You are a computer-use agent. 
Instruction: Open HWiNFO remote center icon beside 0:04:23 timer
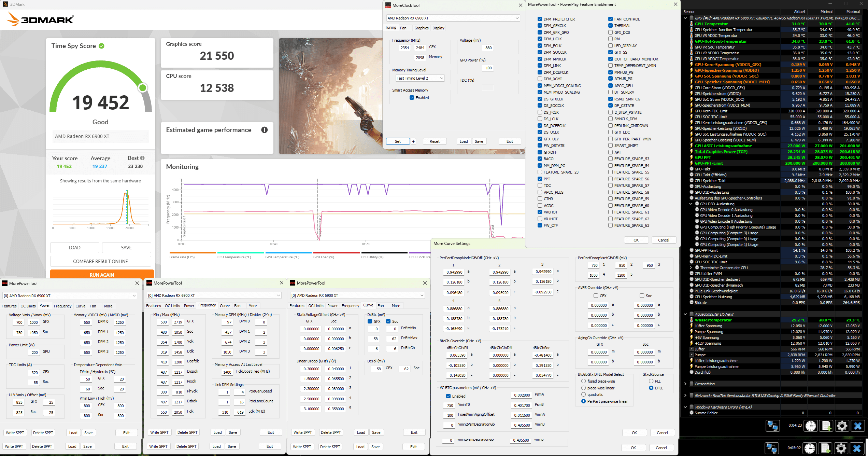click(772, 426)
